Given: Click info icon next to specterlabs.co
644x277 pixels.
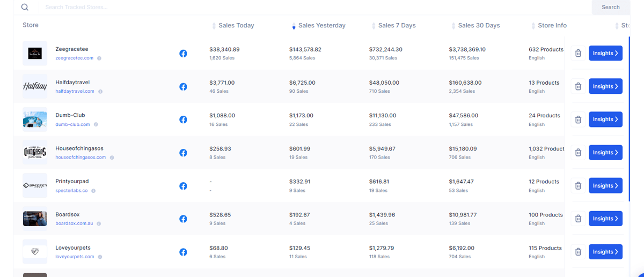Looking at the screenshot, I should coord(93,191).
